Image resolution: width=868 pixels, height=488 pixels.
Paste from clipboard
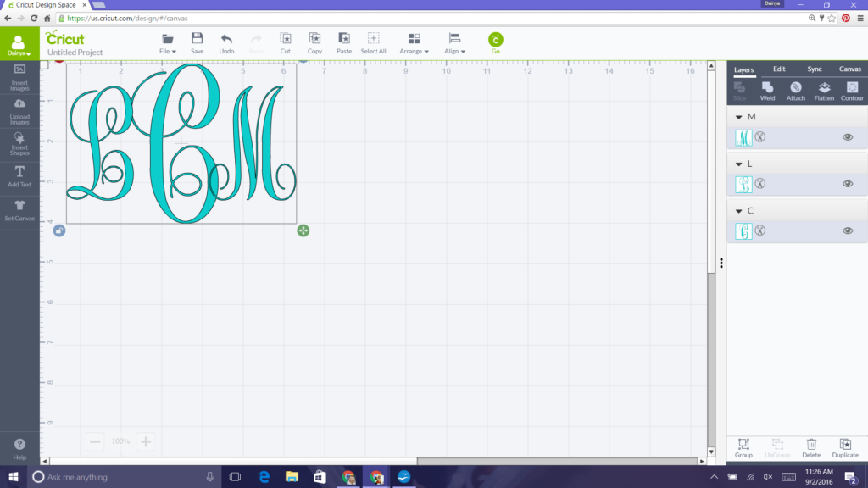(x=344, y=43)
